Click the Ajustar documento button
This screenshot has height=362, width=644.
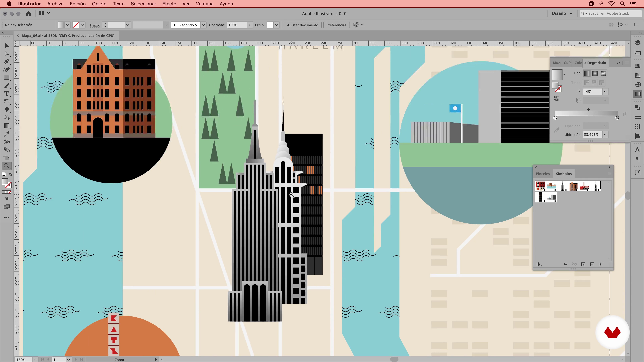click(x=303, y=25)
